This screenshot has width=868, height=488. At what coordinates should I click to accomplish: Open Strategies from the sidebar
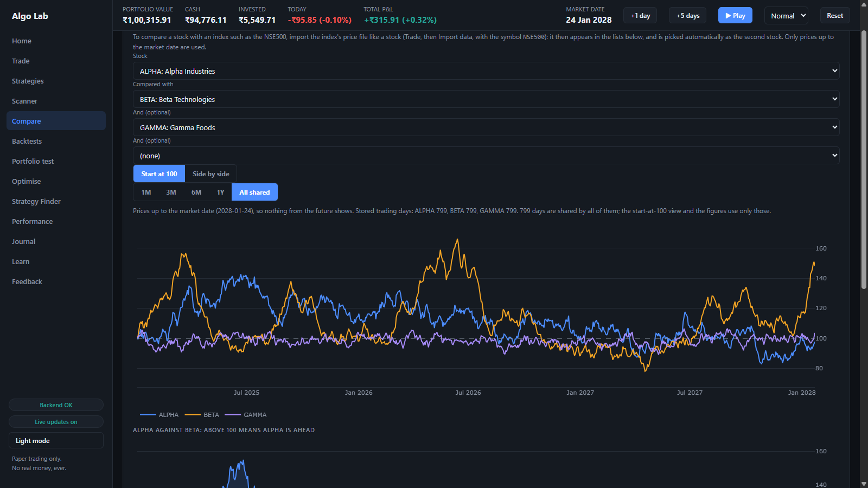click(x=56, y=81)
